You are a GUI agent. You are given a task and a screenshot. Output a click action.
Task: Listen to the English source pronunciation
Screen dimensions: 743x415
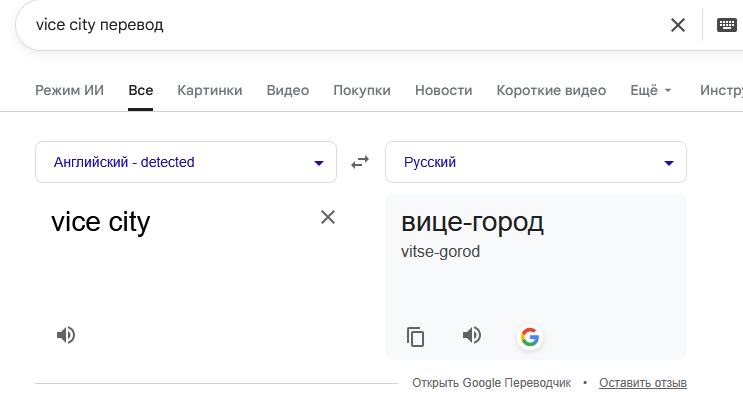coord(66,335)
